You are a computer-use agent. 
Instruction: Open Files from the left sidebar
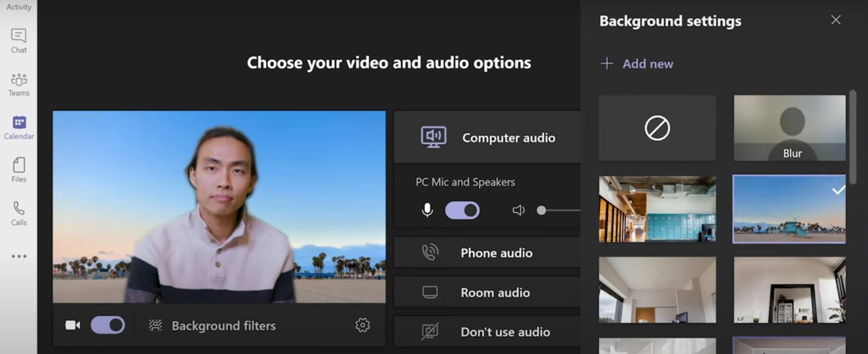[x=19, y=170]
